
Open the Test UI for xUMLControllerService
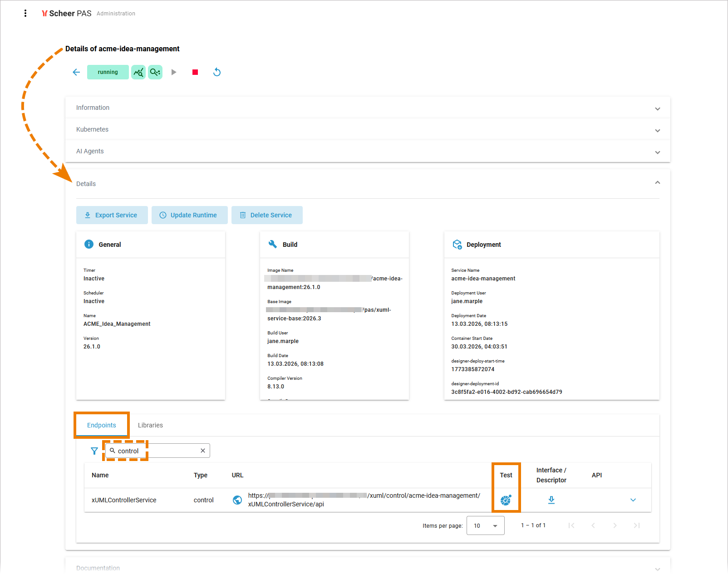click(x=506, y=500)
